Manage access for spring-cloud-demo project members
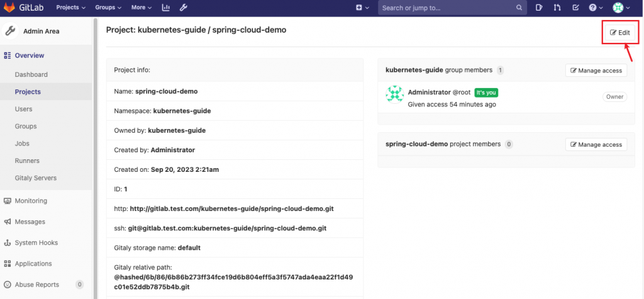 click(596, 144)
